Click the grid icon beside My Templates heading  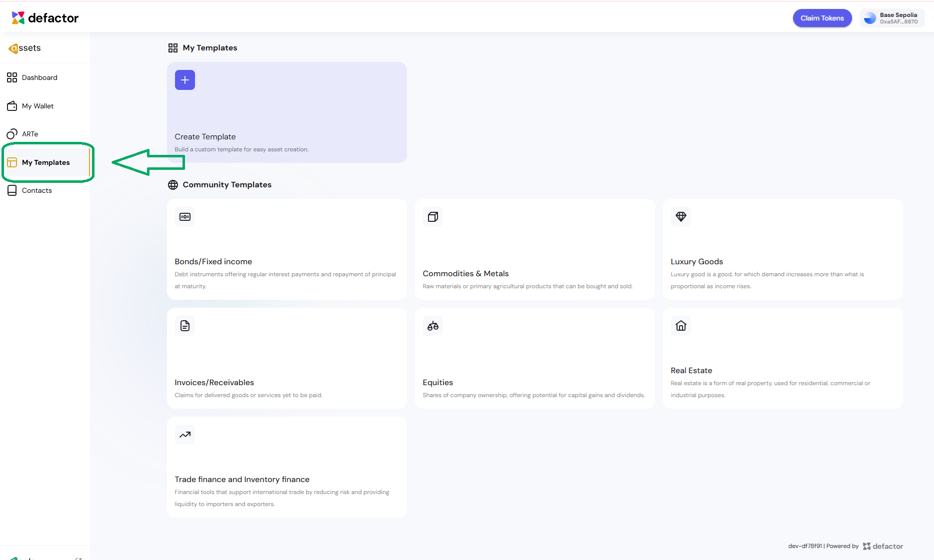173,48
